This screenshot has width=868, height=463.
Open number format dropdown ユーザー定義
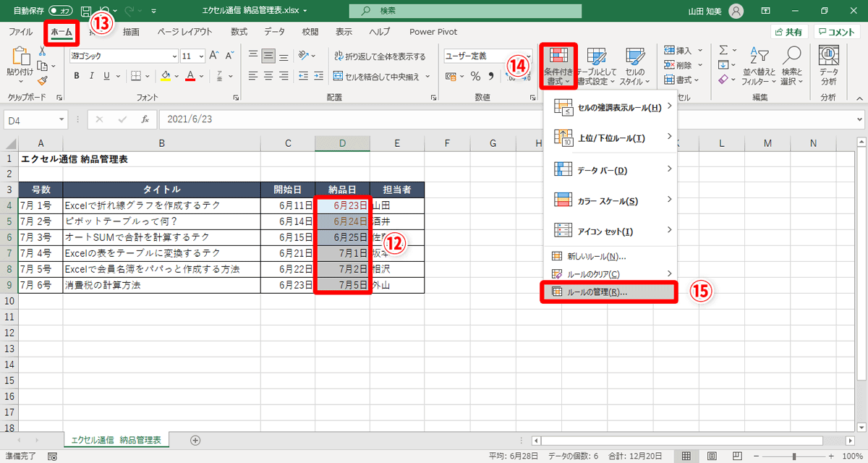(528, 56)
